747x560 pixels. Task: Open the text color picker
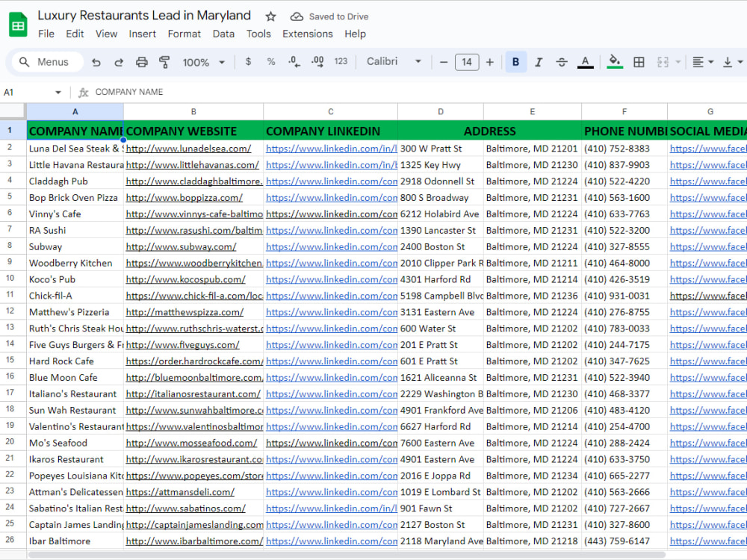(586, 62)
